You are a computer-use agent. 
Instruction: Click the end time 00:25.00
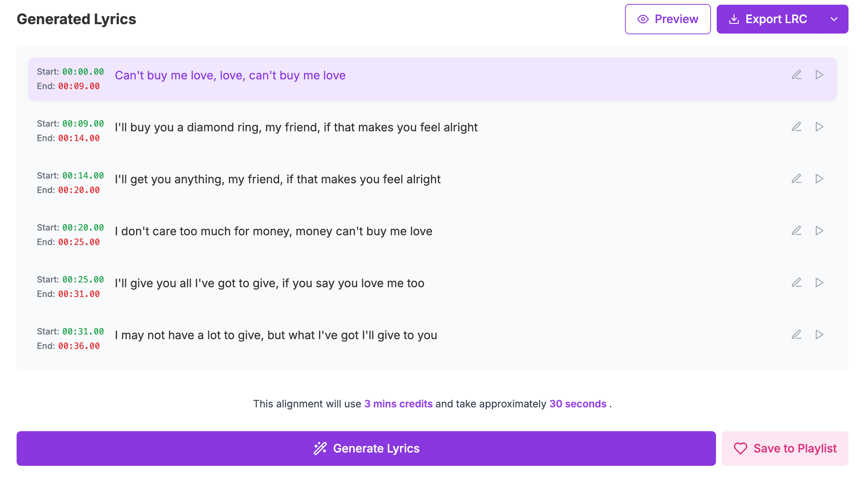tap(79, 242)
